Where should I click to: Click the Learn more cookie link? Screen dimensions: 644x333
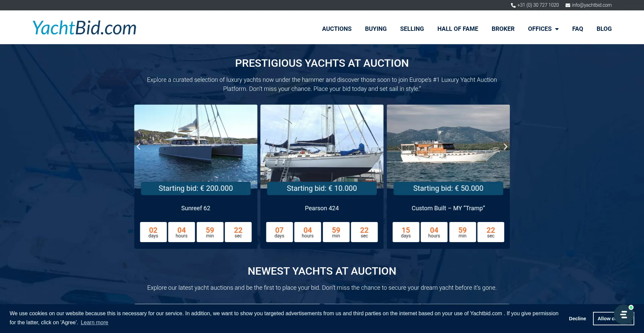click(94, 323)
